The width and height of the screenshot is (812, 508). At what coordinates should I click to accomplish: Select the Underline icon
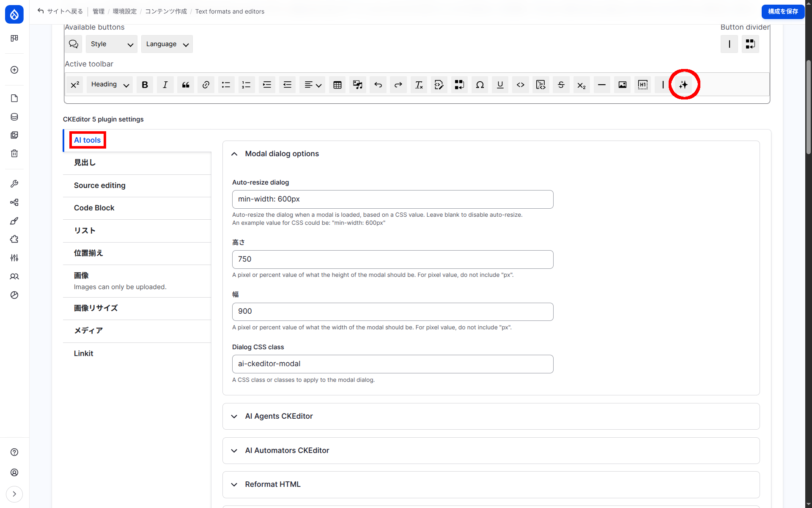coord(500,85)
